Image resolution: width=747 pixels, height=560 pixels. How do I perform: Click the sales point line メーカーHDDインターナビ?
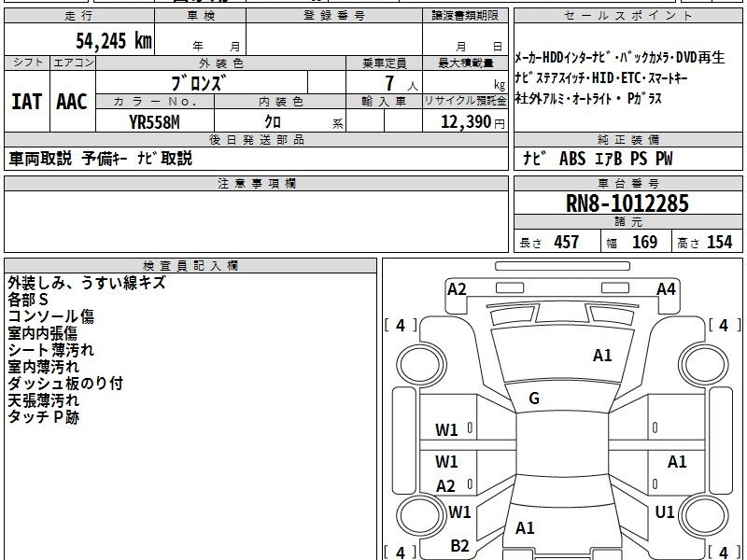click(620, 58)
